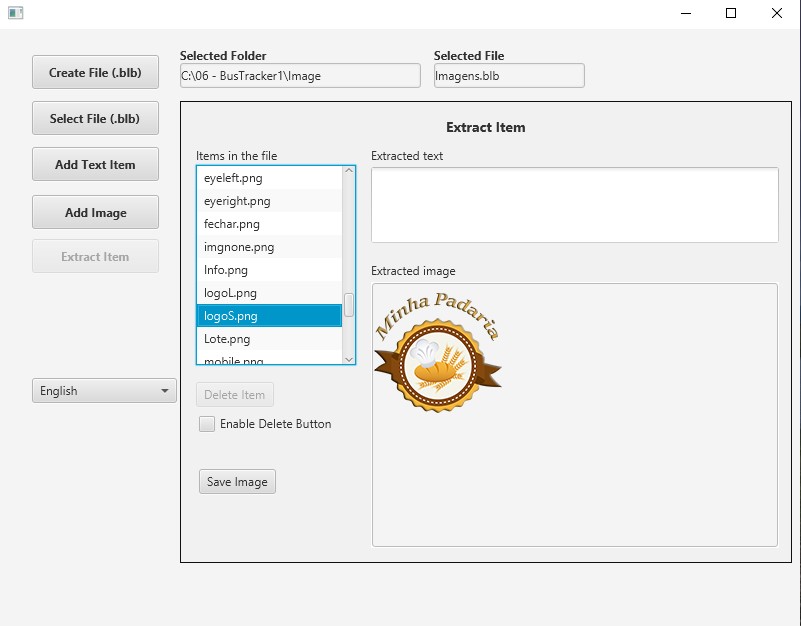Click the Delete Item button
The height and width of the screenshot is (626, 801).
tap(234, 395)
